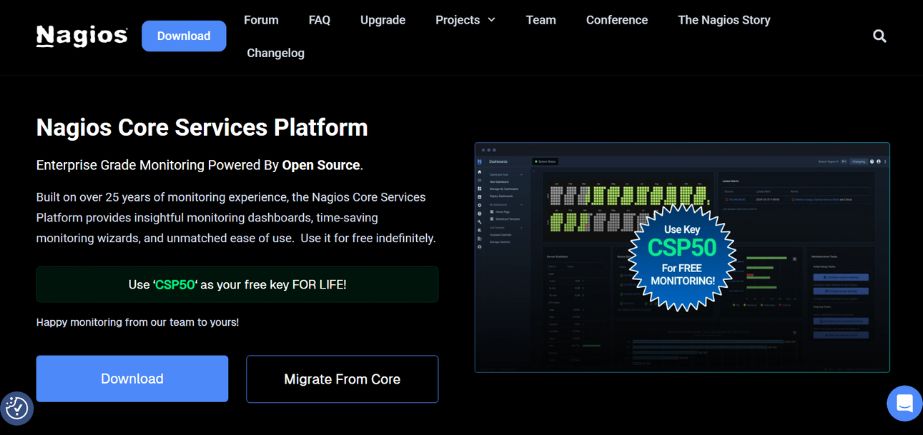Click 'Happy monitoring from our team to yours!'

[x=138, y=323]
